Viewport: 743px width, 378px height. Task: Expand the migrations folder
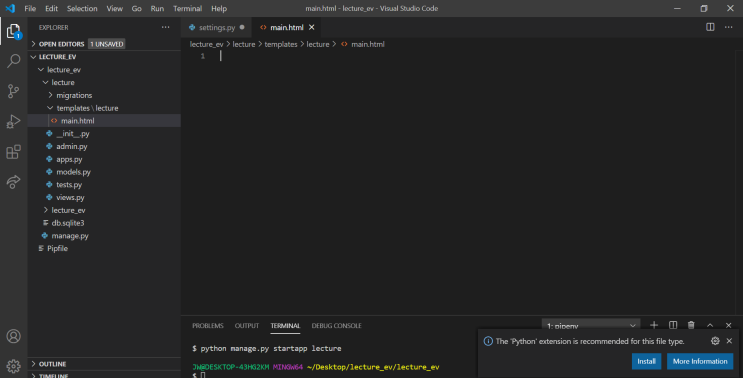pyautogui.click(x=104, y=95)
